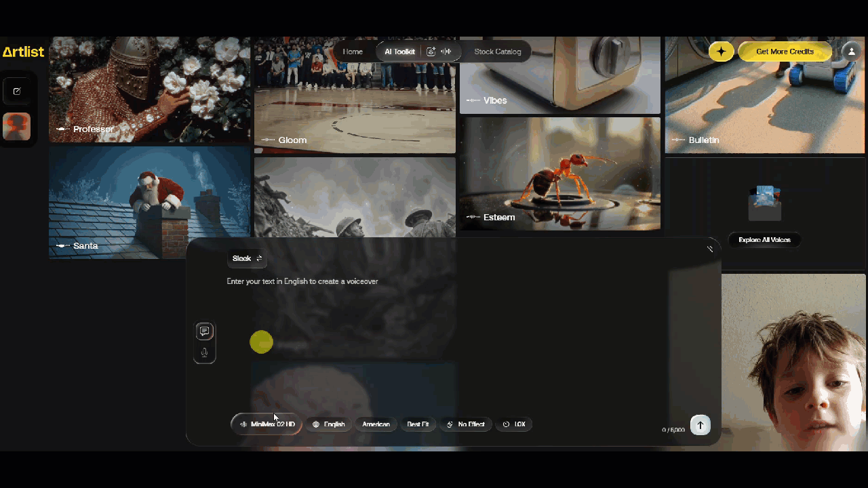The width and height of the screenshot is (868, 488).
Task: Collapse the voiceover panel via corner icon
Action: [x=710, y=249]
